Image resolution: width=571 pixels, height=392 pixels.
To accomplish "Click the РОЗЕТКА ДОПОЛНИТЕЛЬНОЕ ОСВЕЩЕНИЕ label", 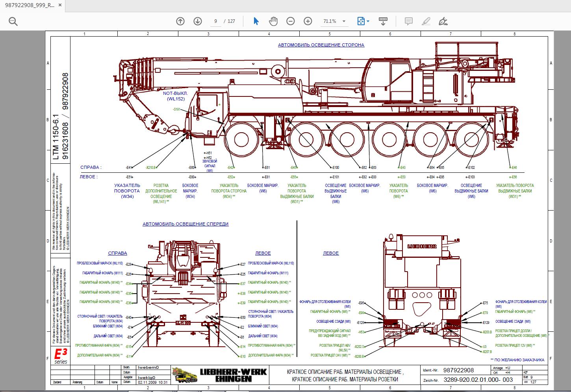I will 161,193.
